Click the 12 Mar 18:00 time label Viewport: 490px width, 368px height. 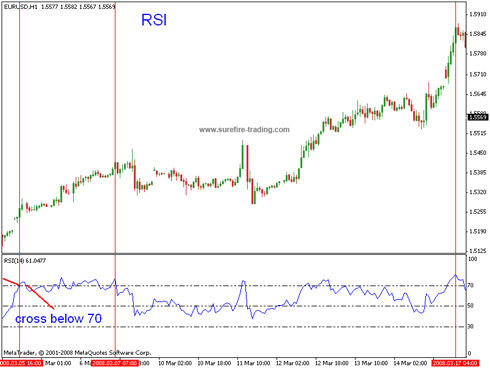[332, 363]
